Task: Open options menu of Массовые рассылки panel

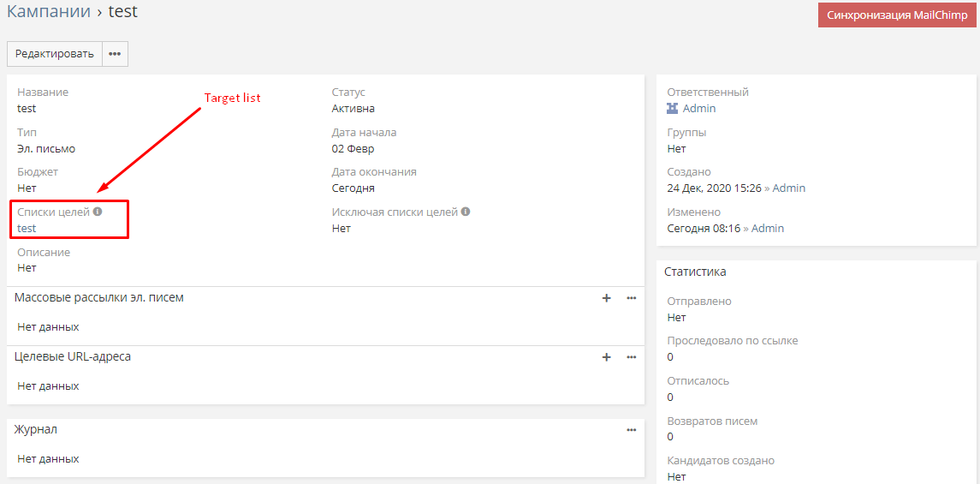Action: [x=632, y=298]
